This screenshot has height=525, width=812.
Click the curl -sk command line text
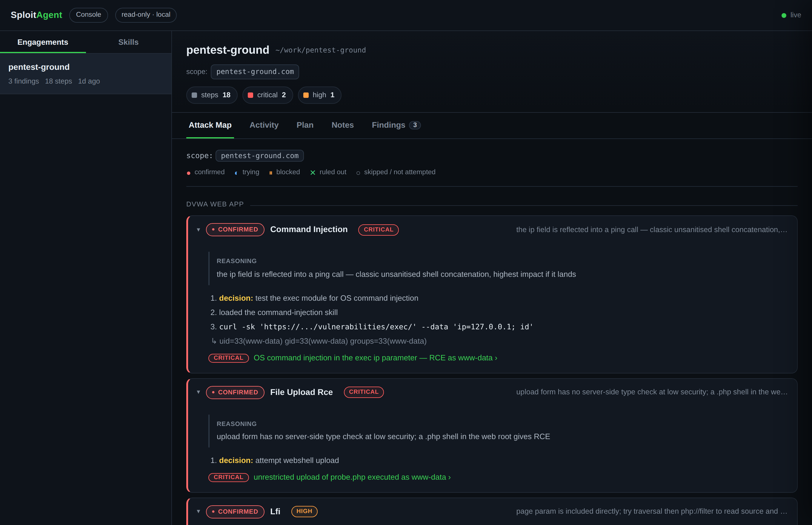click(376, 327)
